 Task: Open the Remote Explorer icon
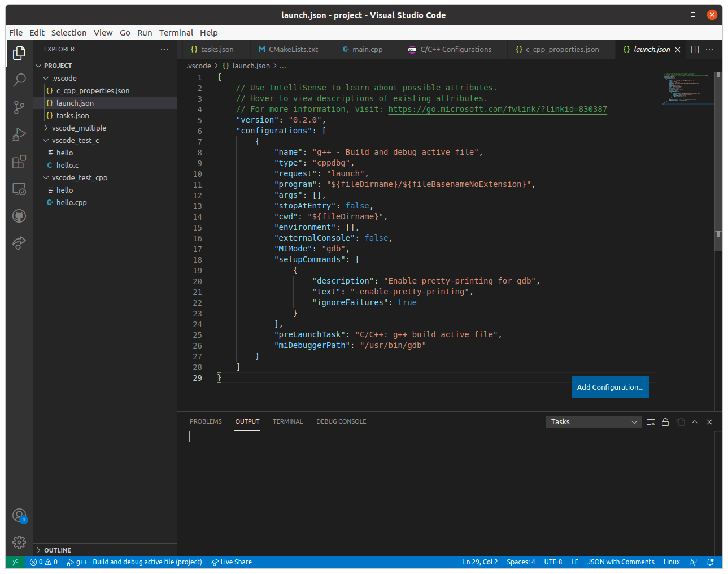tap(19, 189)
